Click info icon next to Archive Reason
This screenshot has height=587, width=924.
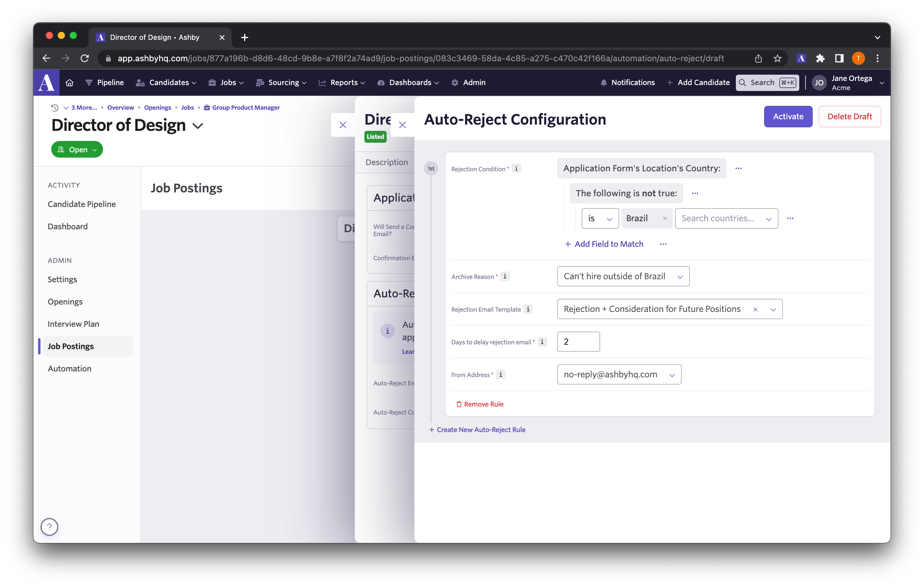point(505,276)
